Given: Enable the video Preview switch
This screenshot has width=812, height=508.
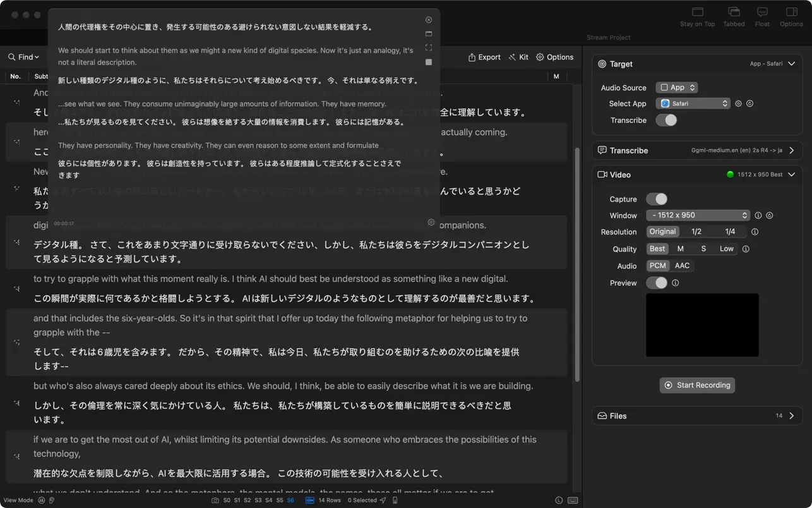Looking at the screenshot, I should 657,282.
